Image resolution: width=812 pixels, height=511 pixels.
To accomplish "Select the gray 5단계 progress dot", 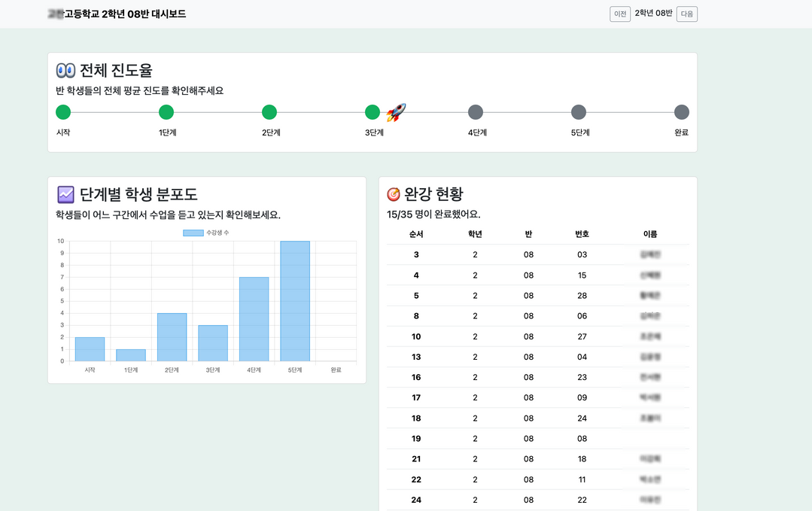I will click(579, 112).
